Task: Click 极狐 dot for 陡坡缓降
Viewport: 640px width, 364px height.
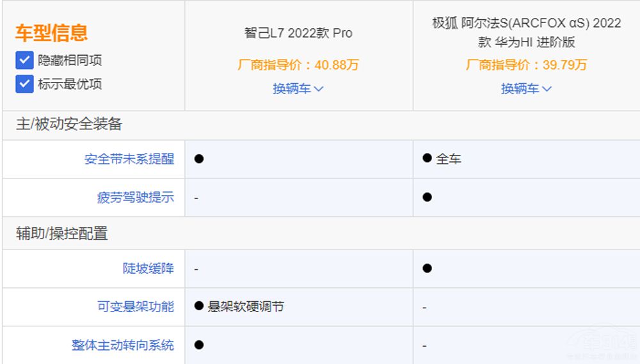Action: pyautogui.click(x=428, y=268)
